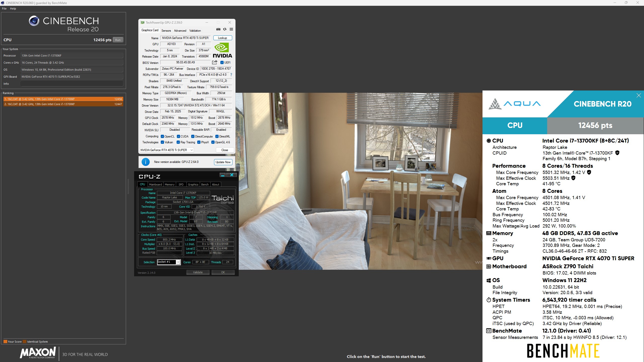Select ranking row 1 with score 12456
The image size is (644, 362).
click(63, 99)
